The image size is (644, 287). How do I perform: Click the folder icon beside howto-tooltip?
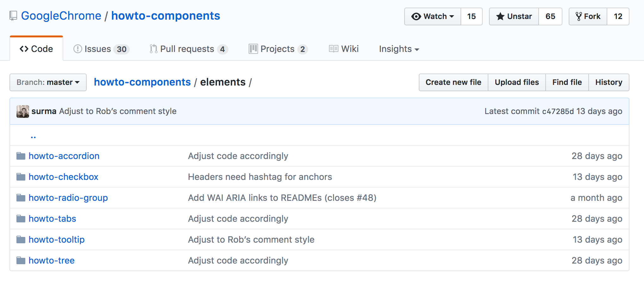[x=21, y=239]
